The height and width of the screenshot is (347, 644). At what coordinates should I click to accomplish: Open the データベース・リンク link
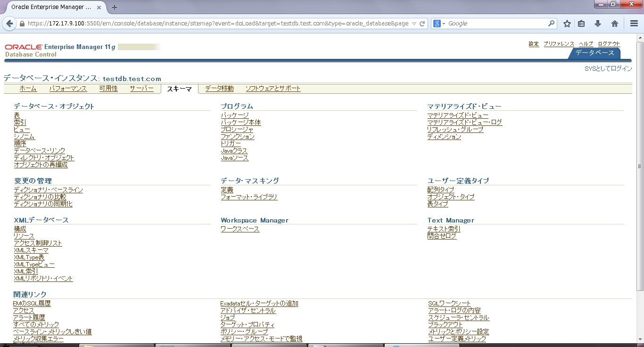(x=40, y=151)
